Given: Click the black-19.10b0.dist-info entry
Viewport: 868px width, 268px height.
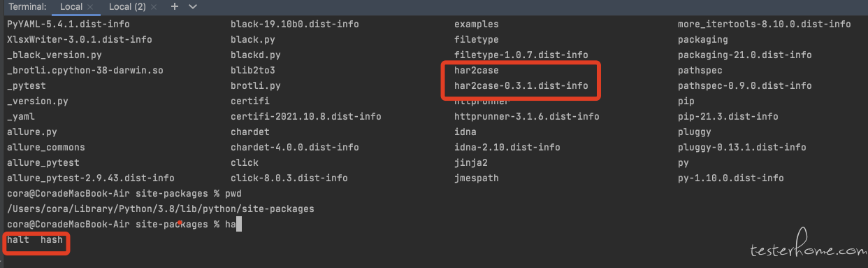Looking at the screenshot, I should coord(294,24).
